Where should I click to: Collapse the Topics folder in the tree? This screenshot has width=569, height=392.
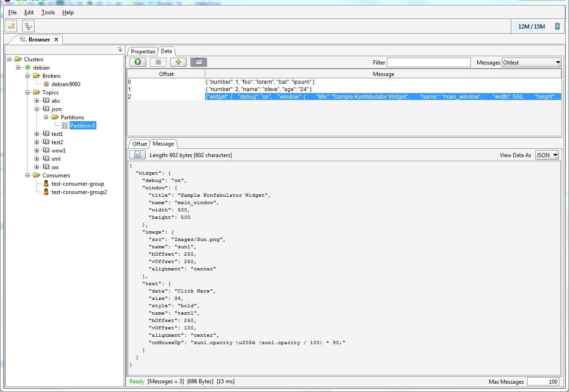[x=28, y=93]
